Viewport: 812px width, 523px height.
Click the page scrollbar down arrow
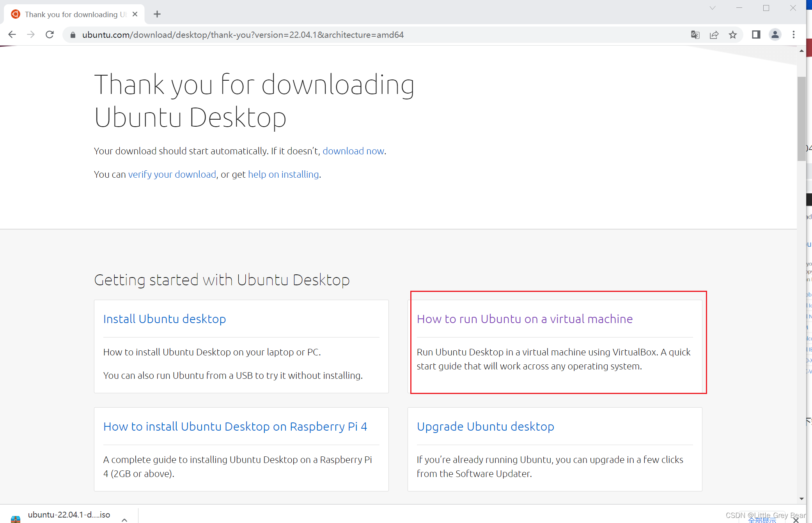tap(801, 499)
